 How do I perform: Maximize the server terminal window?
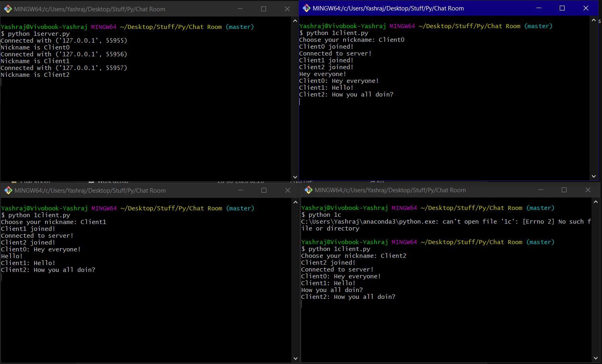264,9
